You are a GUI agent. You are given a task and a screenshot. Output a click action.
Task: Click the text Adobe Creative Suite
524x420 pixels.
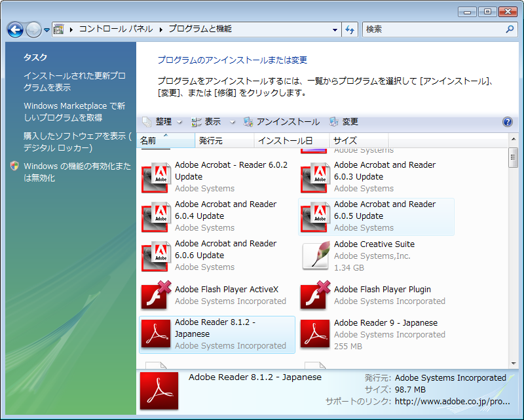(x=374, y=244)
